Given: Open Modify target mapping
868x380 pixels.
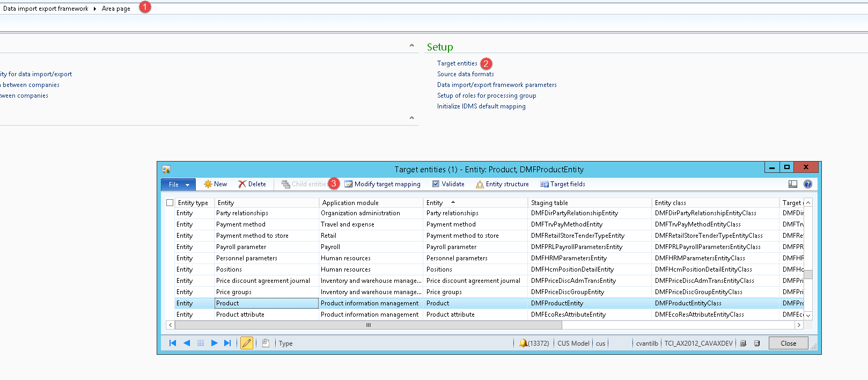Looking at the screenshot, I should tap(382, 184).
